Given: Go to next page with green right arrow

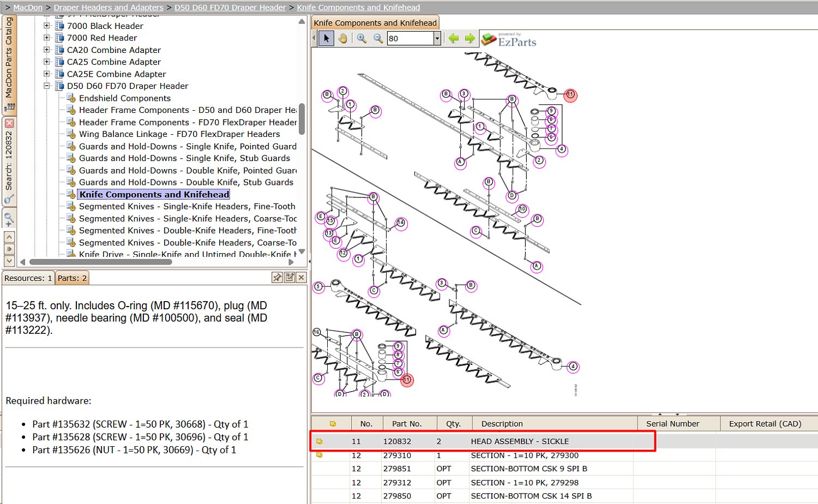Looking at the screenshot, I should click(x=470, y=38).
